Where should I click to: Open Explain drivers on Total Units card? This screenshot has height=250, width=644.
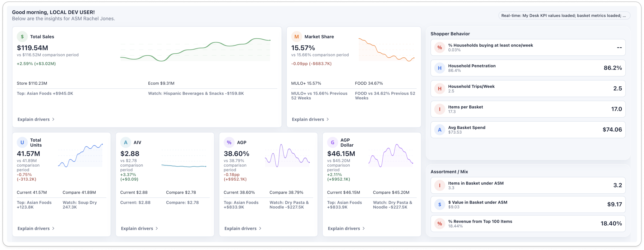36,229
